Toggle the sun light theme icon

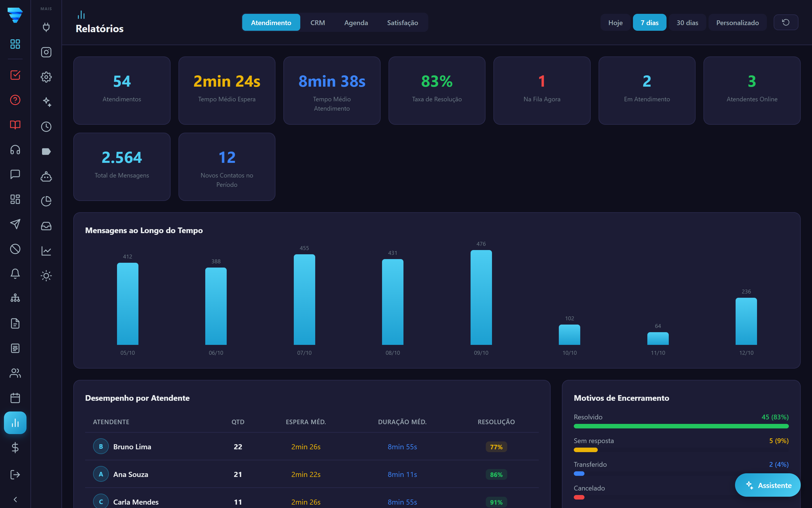46,276
